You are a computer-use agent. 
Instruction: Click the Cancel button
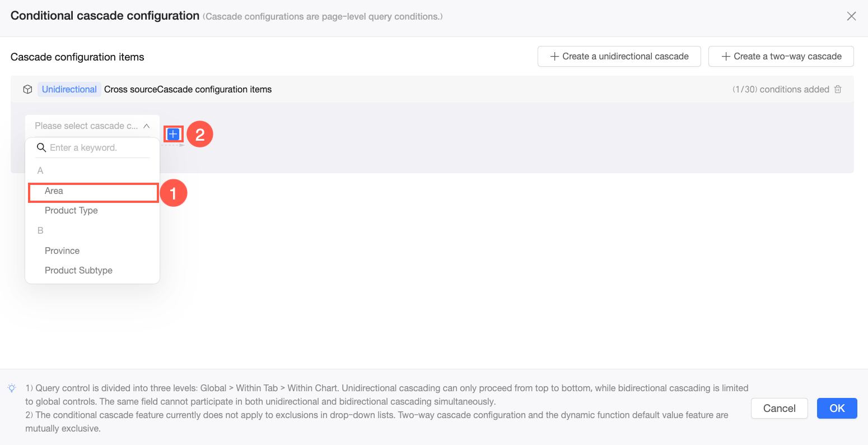tap(780, 409)
